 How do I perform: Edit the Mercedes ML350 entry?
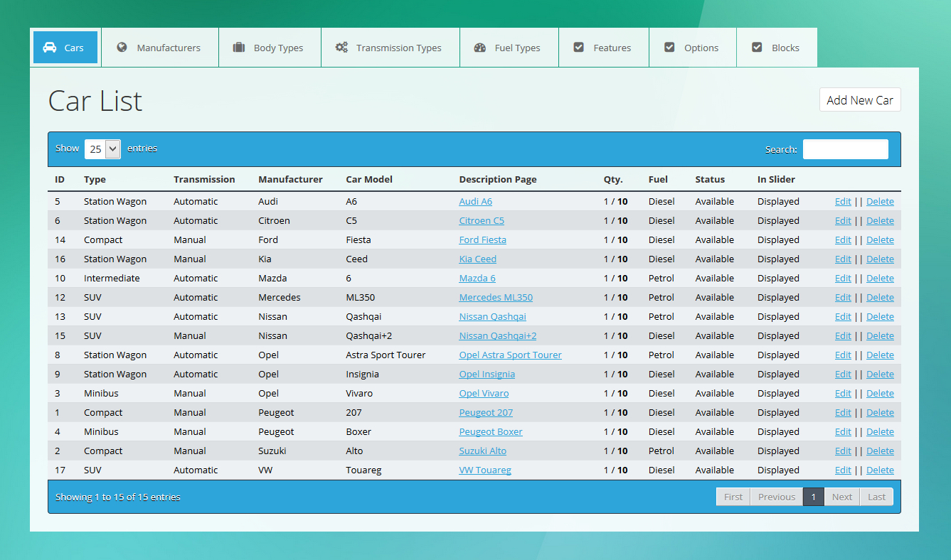[x=843, y=297]
